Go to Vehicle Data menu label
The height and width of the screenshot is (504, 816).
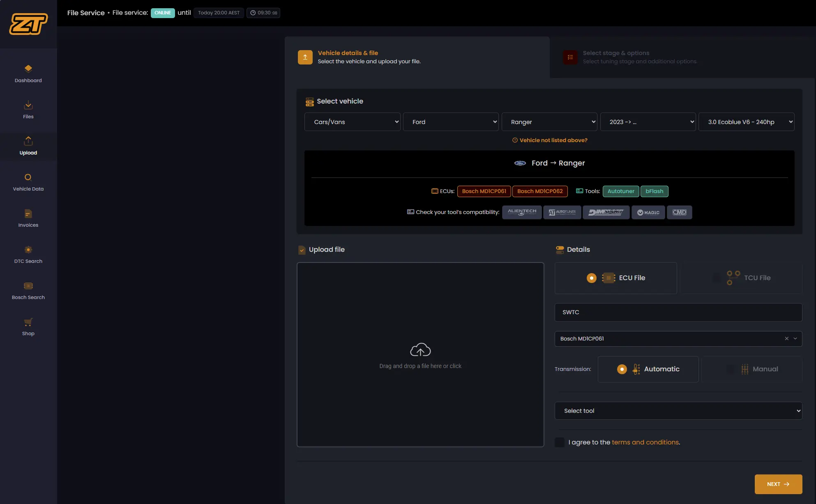pyautogui.click(x=28, y=189)
